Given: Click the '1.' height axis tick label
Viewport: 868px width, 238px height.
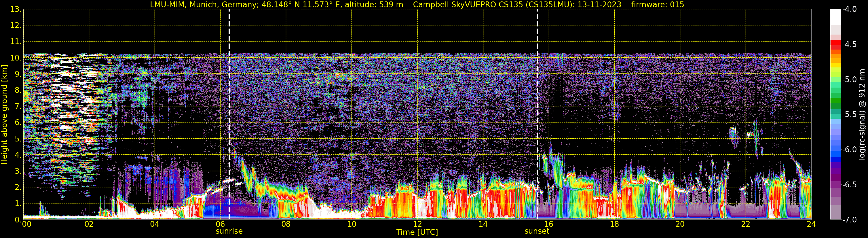Looking at the screenshot, I should point(18,204).
